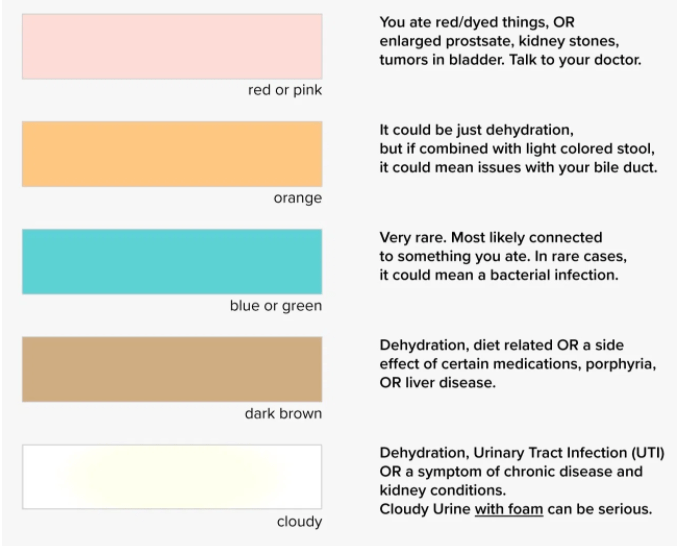Click the "Very rare. Most likely connected" line
This screenshot has width=677, height=546.
pyautogui.click(x=491, y=238)
